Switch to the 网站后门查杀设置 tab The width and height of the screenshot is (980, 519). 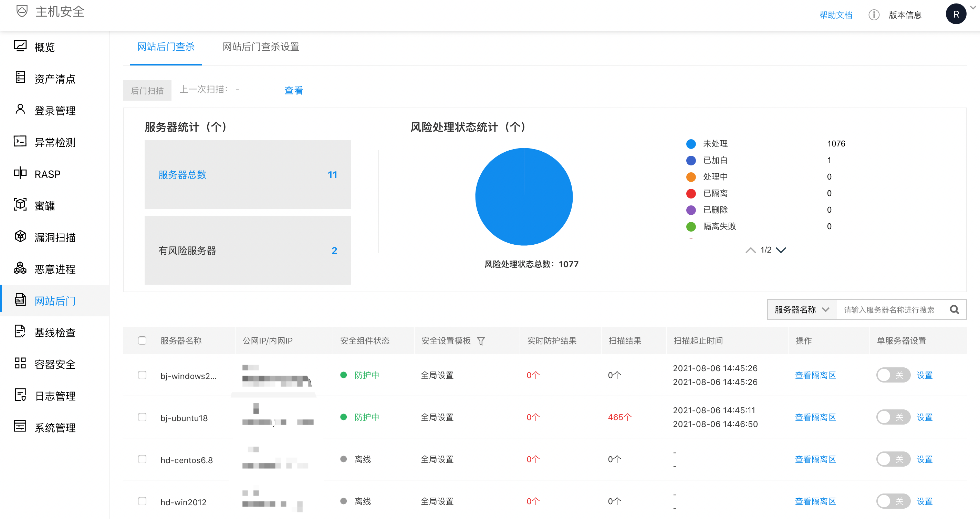(x=261, y=47)
